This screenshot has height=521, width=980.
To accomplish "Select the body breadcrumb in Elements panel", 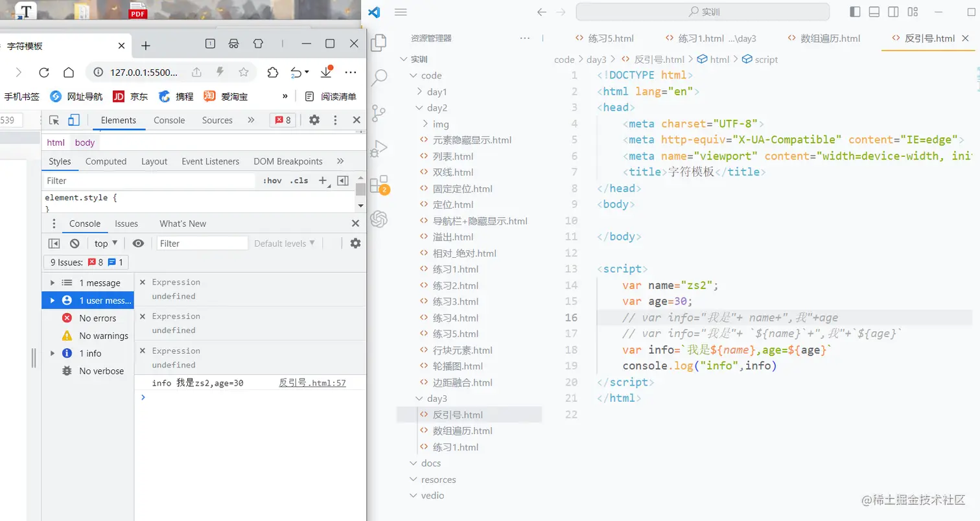I will 85,143.
